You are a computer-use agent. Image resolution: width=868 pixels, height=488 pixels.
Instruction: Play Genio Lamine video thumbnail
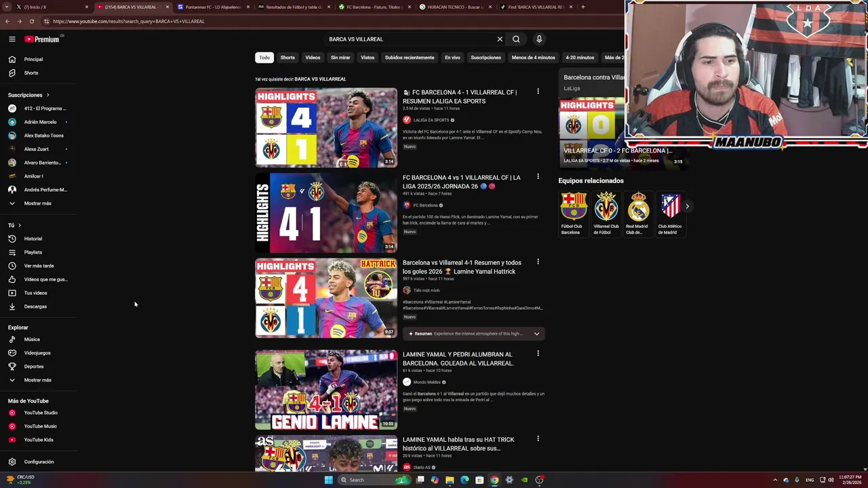pos(326,390)
